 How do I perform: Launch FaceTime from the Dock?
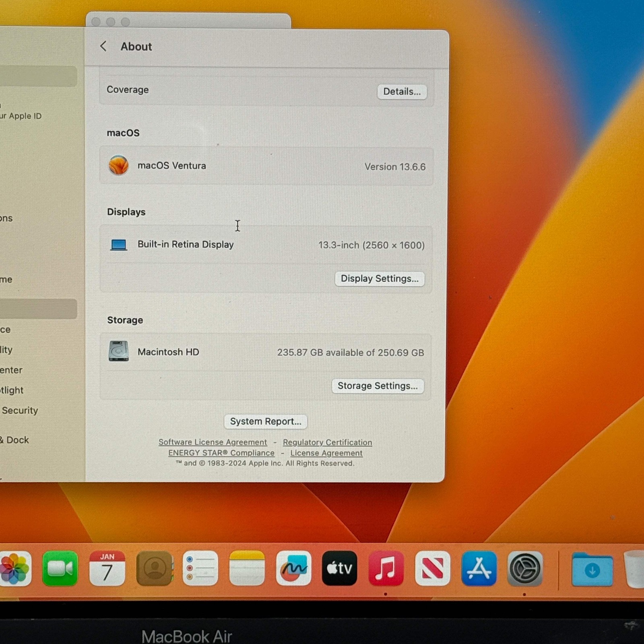point(60,568)
